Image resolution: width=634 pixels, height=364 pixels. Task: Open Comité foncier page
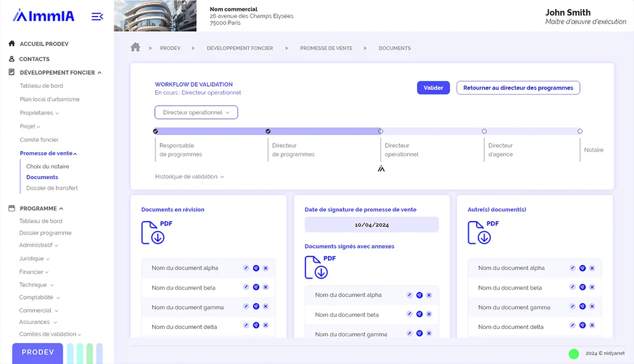pos(39,140)
